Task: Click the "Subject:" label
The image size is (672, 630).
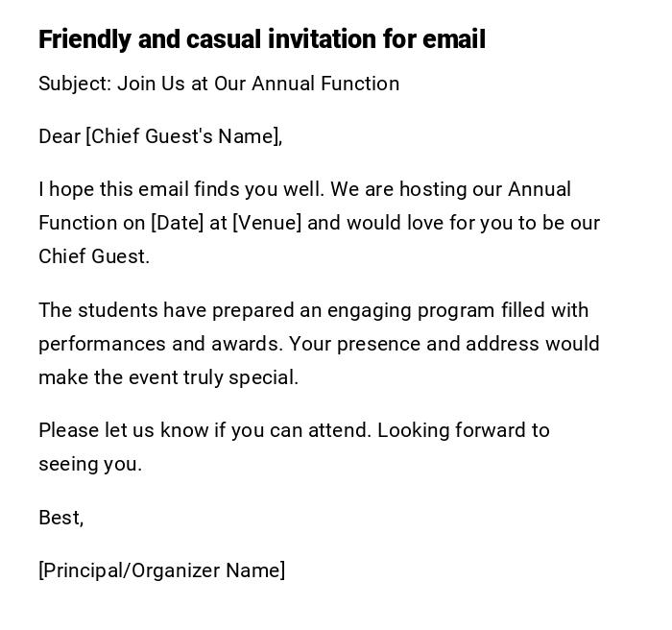Action: (75, 84)
